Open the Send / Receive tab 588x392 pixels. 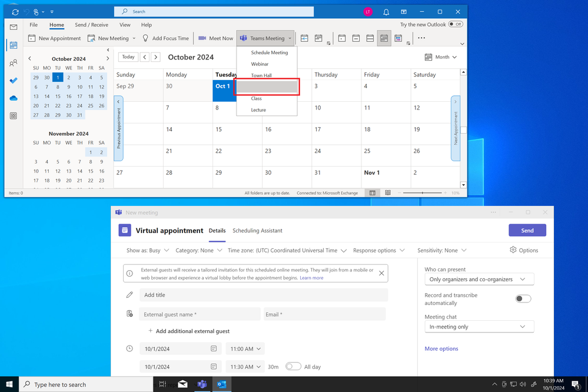pyautogui.click(x=91, y=25)
